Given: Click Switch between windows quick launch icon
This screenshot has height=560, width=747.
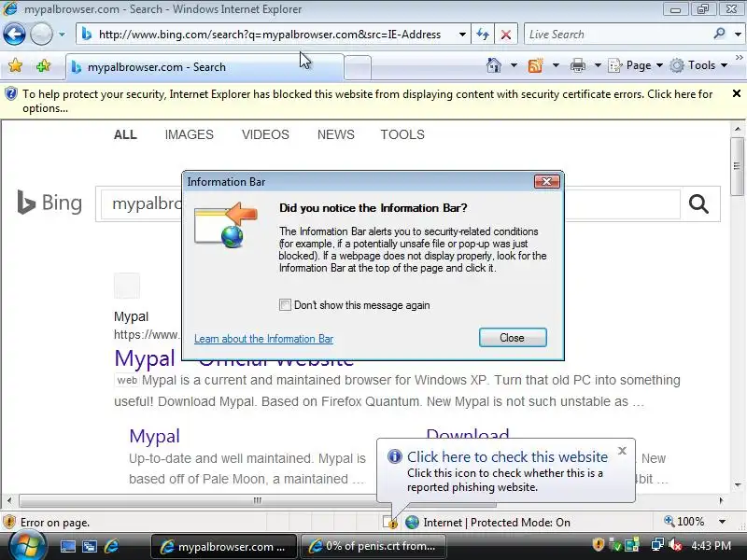Looking at the screenshot, I should point(90,546).
